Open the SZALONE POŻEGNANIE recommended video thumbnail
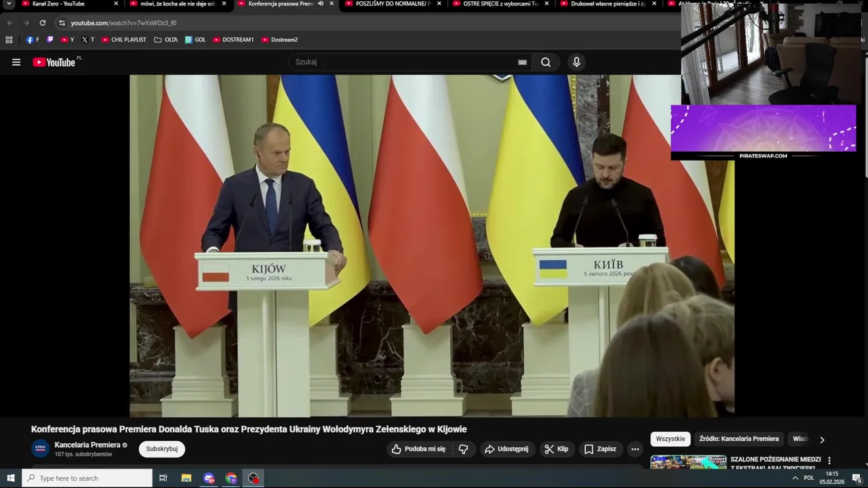Viewport: 868px width, 488px height. pyautogui.click(x=688, y=462)
